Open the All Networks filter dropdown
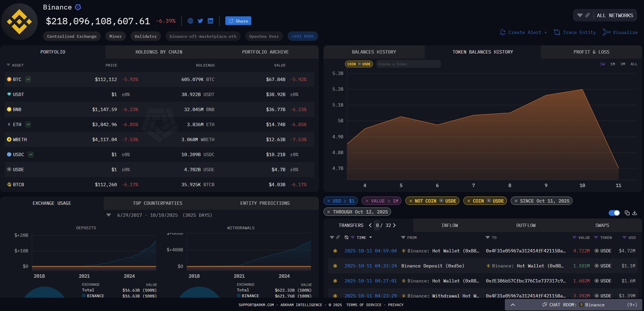Screen dimensions: 644x311 click(615, 15)
